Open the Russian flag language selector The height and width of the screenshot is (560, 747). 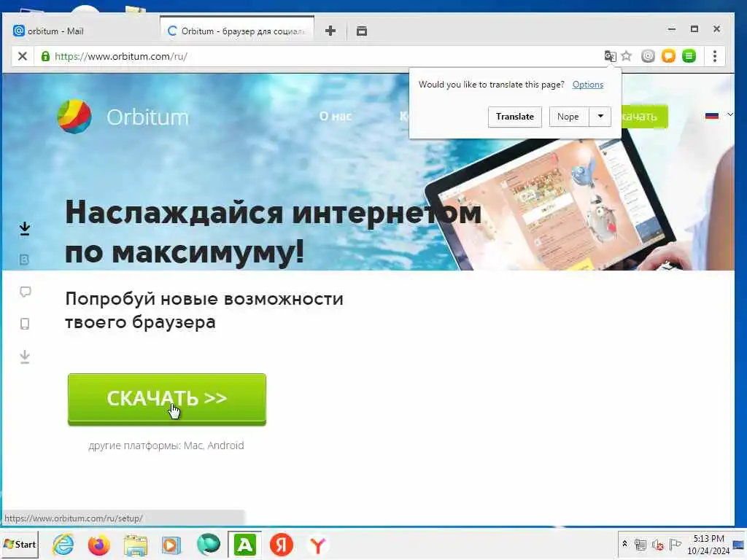tap(719, 115)
